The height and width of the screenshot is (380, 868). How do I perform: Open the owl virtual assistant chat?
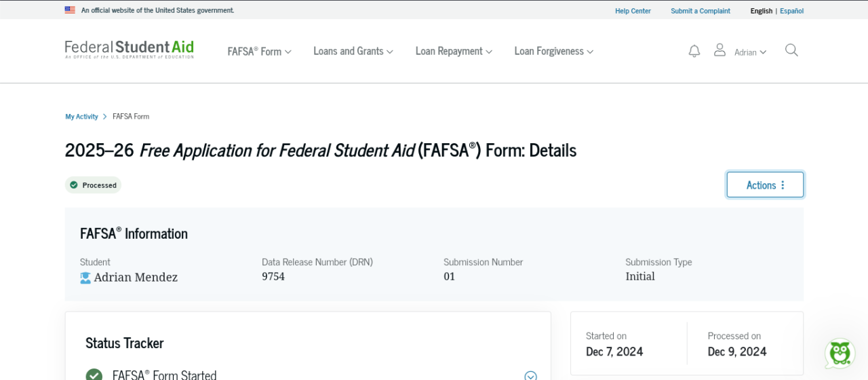840,354
